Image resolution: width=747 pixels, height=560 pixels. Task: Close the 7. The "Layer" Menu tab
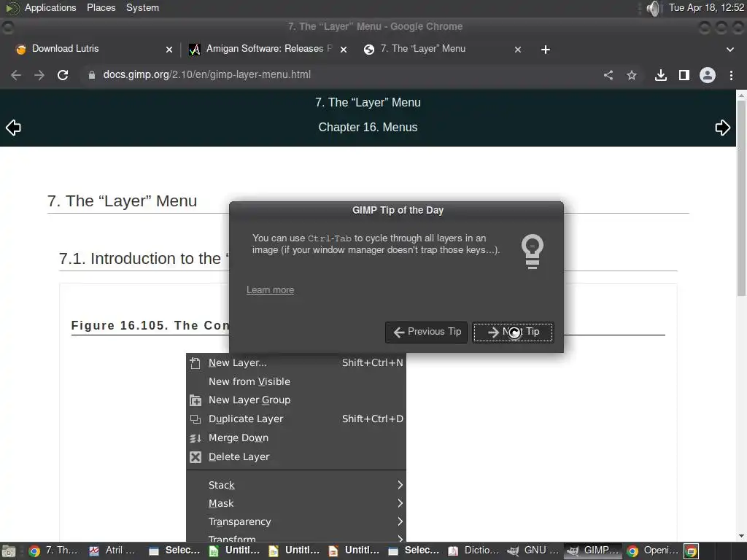tap(518, 50)
